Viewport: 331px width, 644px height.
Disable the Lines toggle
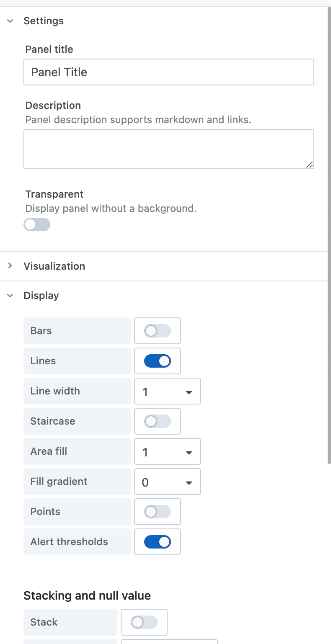point(158,361)
